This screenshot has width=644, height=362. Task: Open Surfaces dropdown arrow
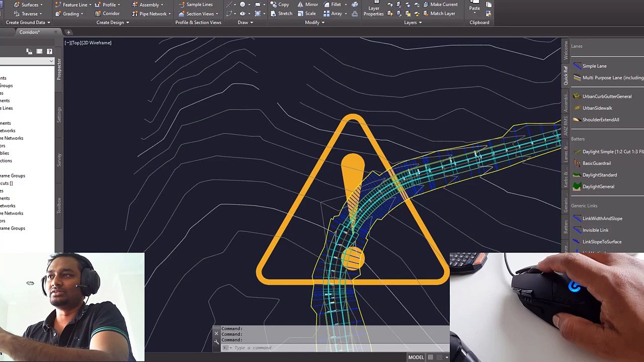point(41,5)
